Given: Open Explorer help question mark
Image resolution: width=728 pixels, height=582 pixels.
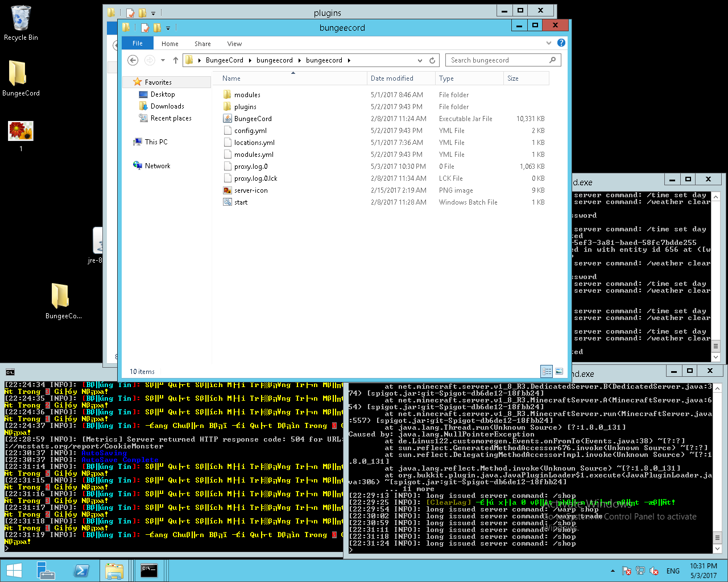Looking at the screenshot, I should (x=561, y=43).
